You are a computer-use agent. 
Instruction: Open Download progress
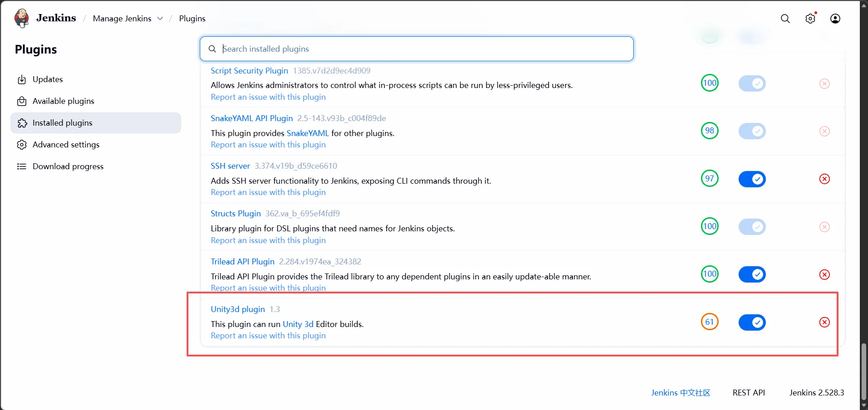point(96,166)
